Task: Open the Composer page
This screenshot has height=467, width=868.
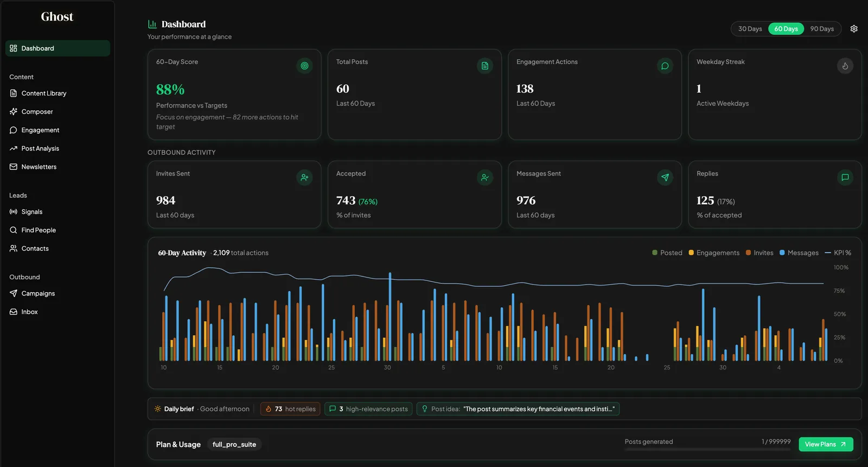Action: click(x=58, y=112)
